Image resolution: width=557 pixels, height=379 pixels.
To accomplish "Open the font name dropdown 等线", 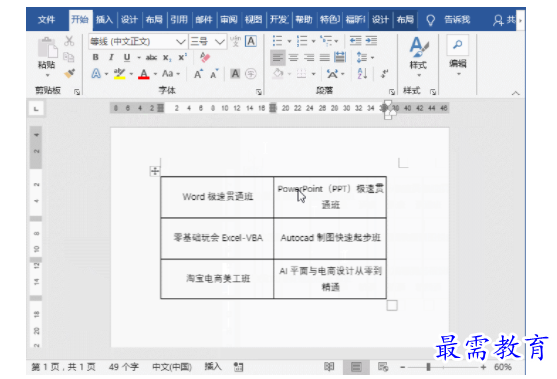I will click(180, 42).
